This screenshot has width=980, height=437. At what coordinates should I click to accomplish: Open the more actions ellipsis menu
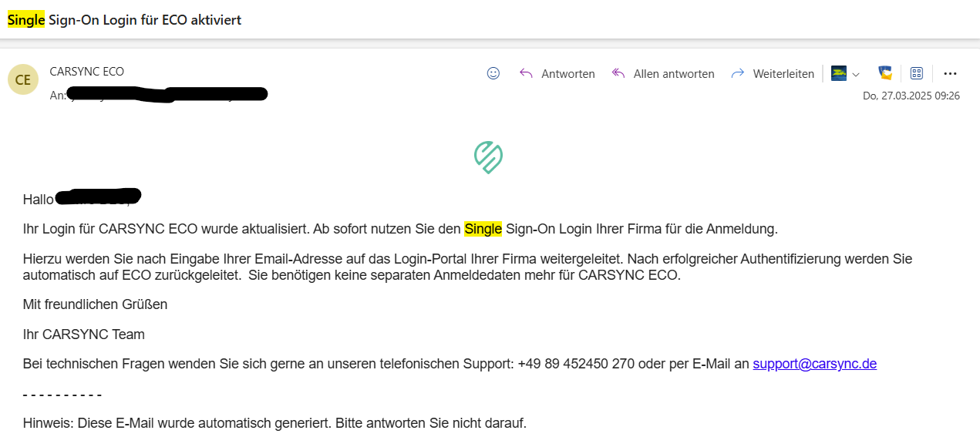click(x=950, y=73)
